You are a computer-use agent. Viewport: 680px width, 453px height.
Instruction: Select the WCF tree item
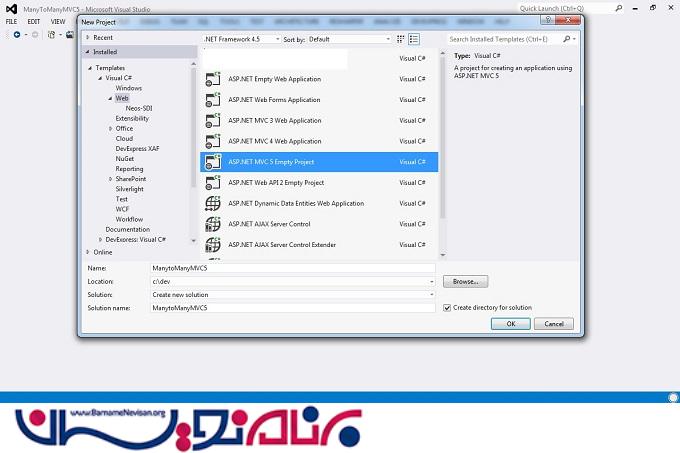point(122,209)
